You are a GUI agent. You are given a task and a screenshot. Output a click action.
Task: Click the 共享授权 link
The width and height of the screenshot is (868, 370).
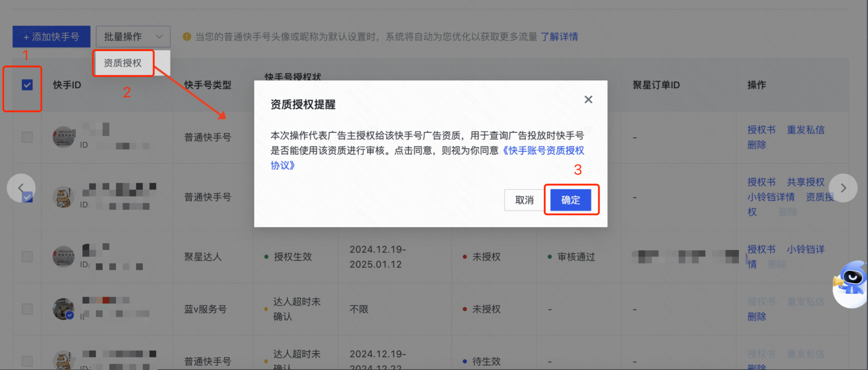click(806, 182)
